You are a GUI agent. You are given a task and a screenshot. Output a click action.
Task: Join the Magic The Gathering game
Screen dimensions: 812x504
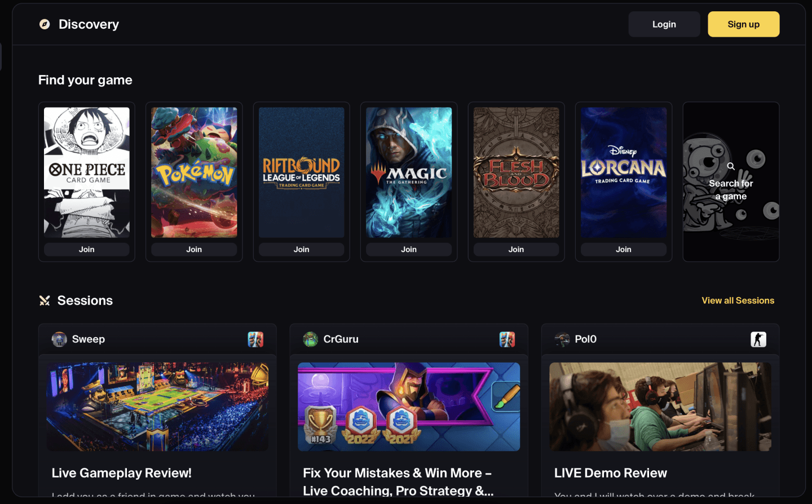point(409,249)
